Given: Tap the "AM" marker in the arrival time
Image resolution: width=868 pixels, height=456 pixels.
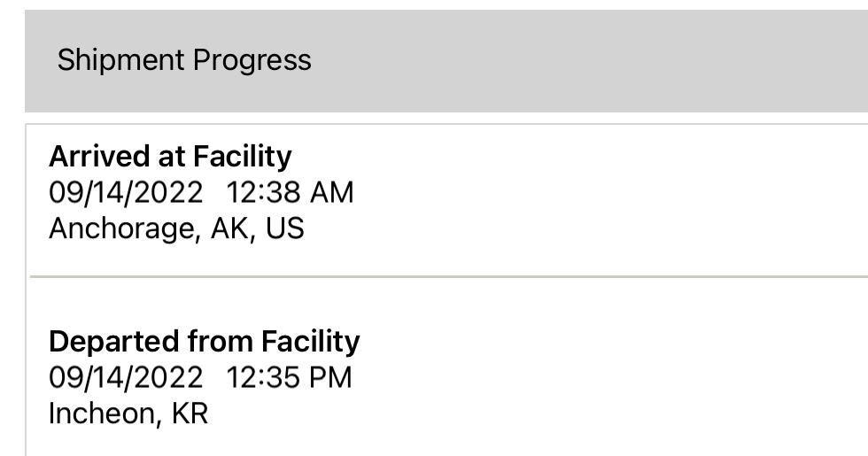Looking at the screenshot, I should 331,192.
